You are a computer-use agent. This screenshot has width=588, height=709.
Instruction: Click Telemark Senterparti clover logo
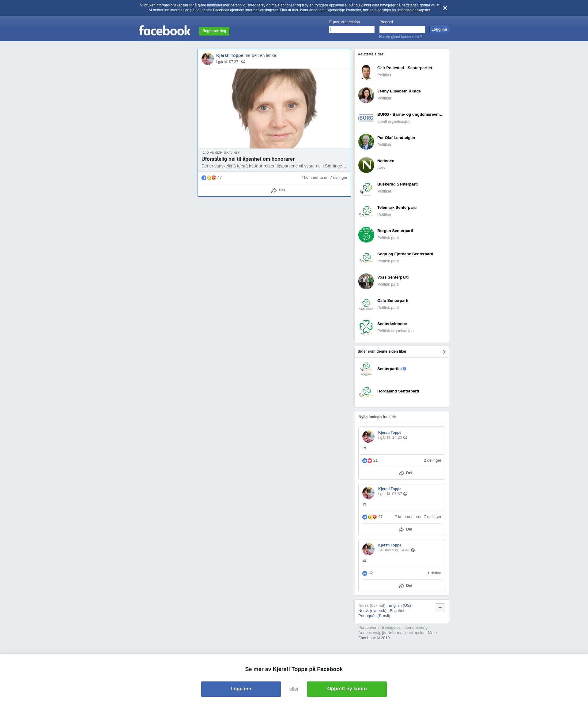[x=366, y=212]
